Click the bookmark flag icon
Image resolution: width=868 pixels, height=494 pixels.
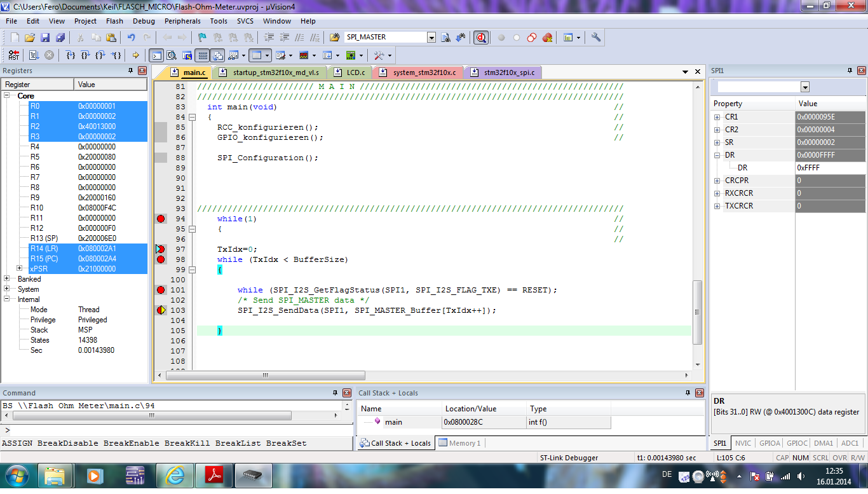202,38
